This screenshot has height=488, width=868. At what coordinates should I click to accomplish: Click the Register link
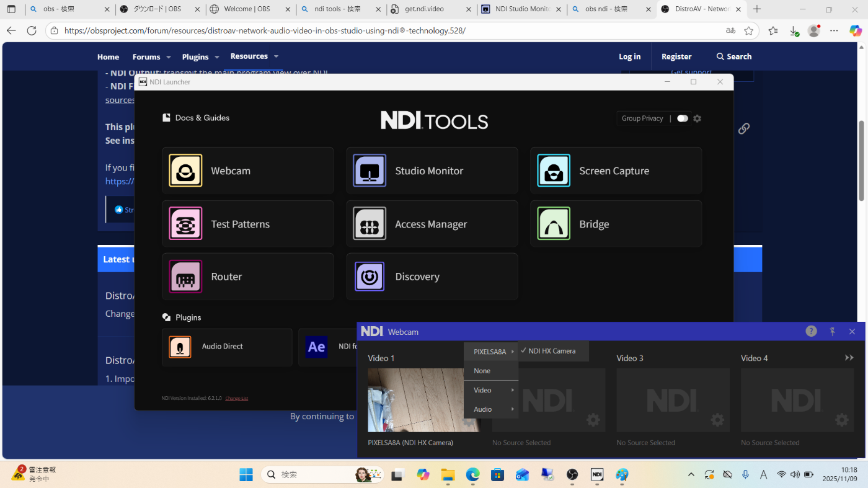[676, 56]
